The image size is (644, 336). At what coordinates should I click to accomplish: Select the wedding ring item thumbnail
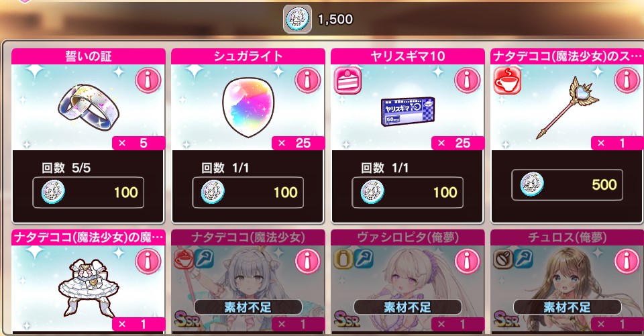pos(89,107)
